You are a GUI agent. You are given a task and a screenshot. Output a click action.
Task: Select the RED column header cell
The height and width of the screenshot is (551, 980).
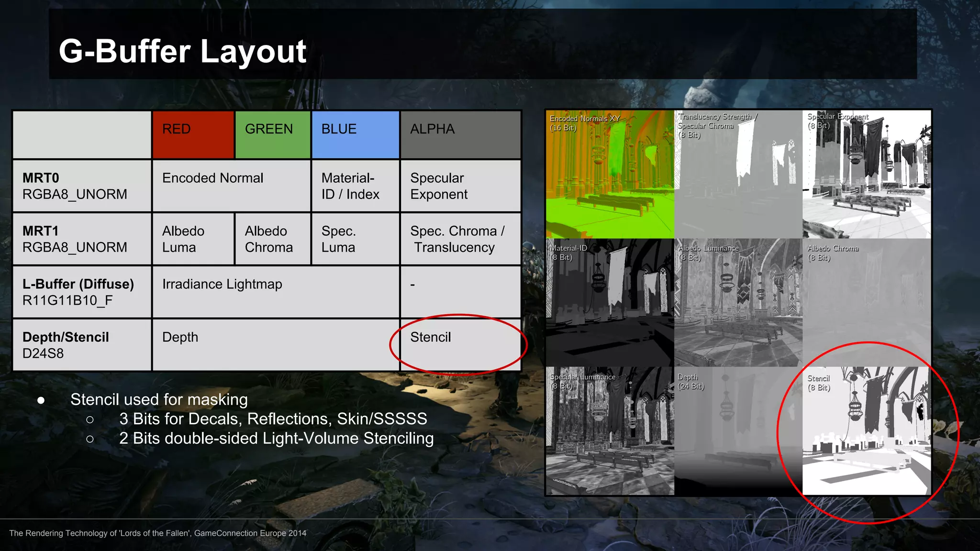(193, 134)
